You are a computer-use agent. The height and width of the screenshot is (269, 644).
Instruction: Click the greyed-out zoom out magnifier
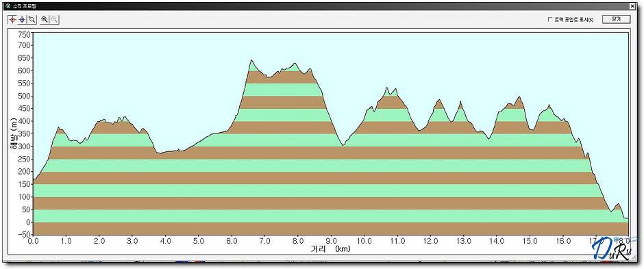click(54, 19)
